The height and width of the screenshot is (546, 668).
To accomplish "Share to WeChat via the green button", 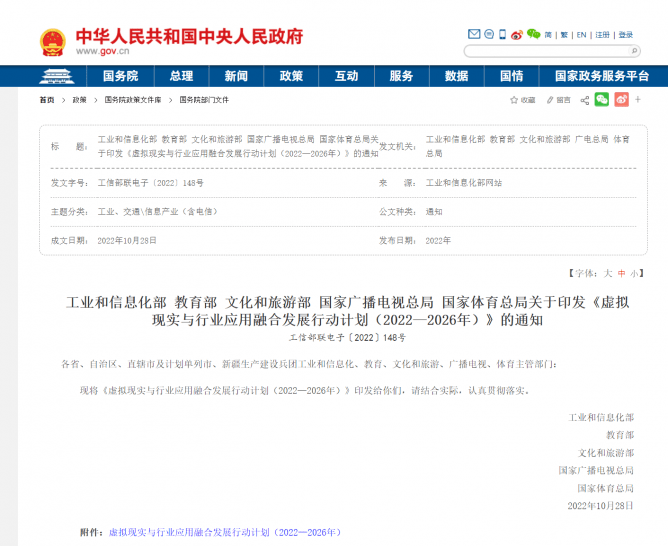I will click(x=602, y=100).
